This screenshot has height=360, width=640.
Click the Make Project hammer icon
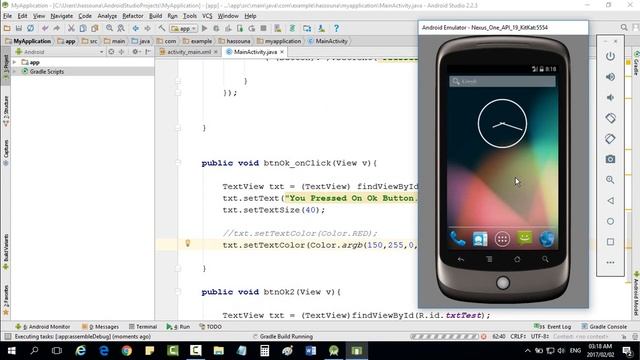(162, 28)
